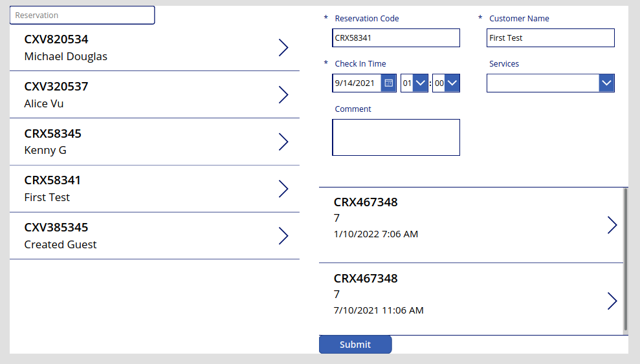Viewport: 640px width, 364px height.
Task: Select the CXV320537 list item
Action: pyautogui.click(x=155, y=94)
